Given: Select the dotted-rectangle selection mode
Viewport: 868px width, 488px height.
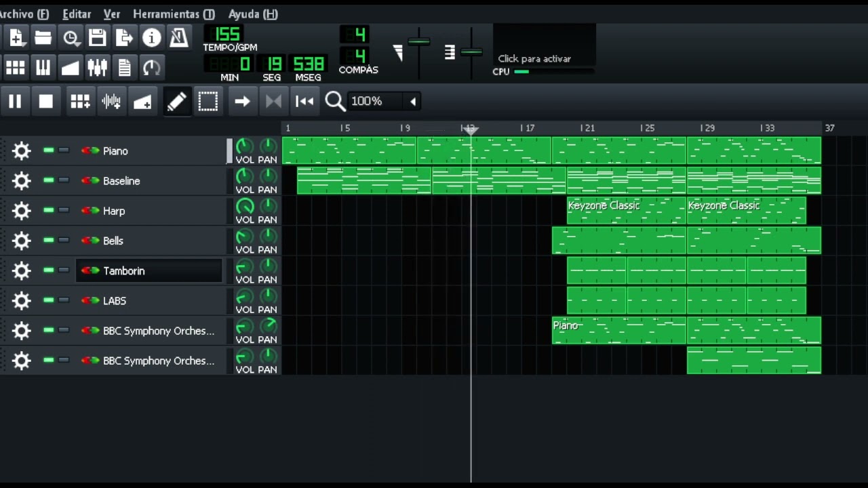Looking at the screenshot, I should pyautogui.click(x=208, y=102).
